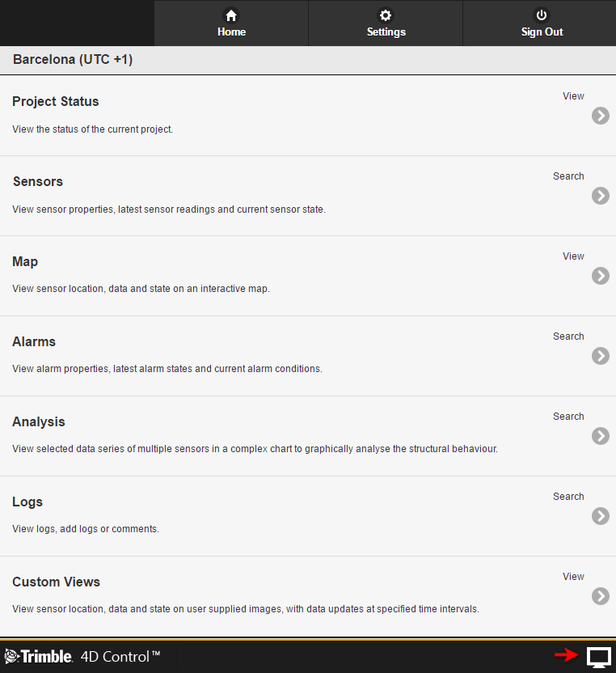
Task: Open Project Status with its arrow icon
Action: point(601,116)
